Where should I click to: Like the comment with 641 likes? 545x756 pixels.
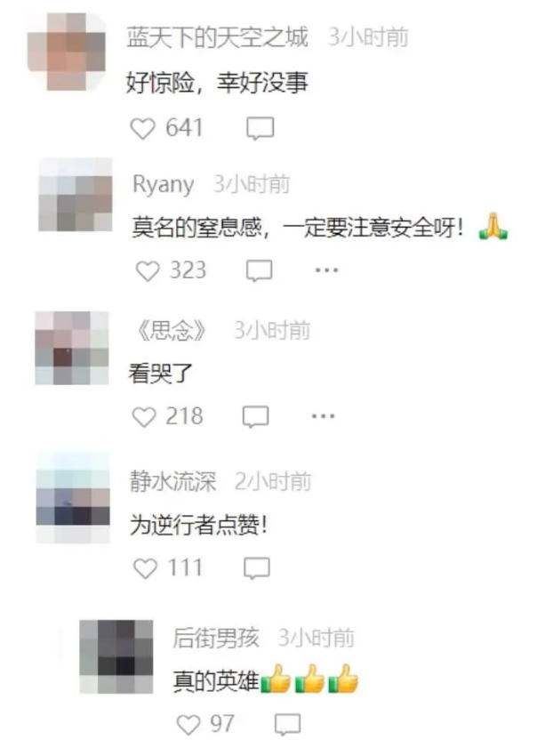142,129
